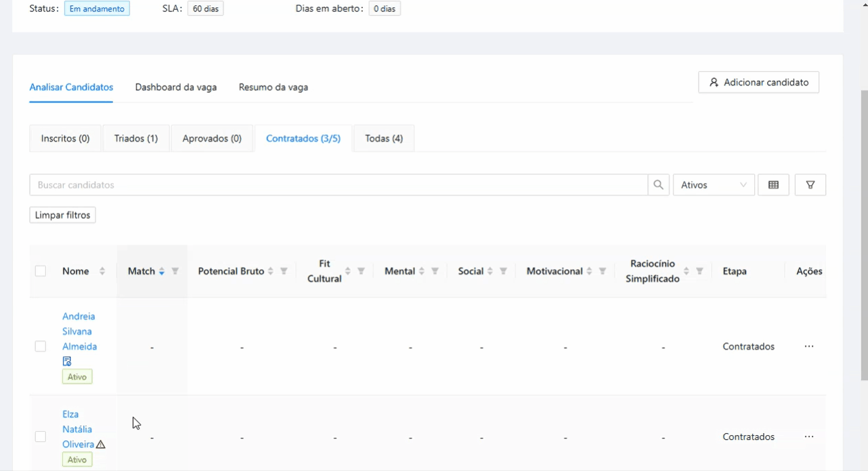The width and height of the screenshot is (868, 471).
Task: Sort by Fit Cultural arrows
Action: pyautogui.click(x=348, y=271)
